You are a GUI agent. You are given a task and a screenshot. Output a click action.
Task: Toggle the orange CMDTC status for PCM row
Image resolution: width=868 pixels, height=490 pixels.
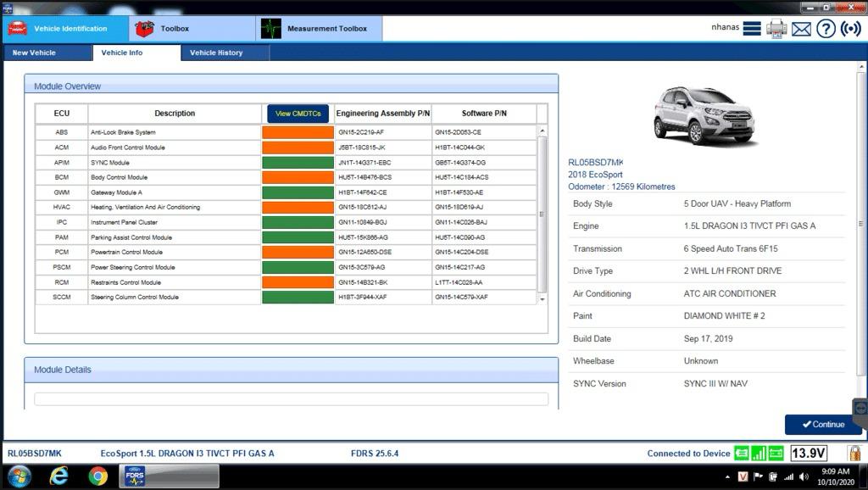[297, 251]
